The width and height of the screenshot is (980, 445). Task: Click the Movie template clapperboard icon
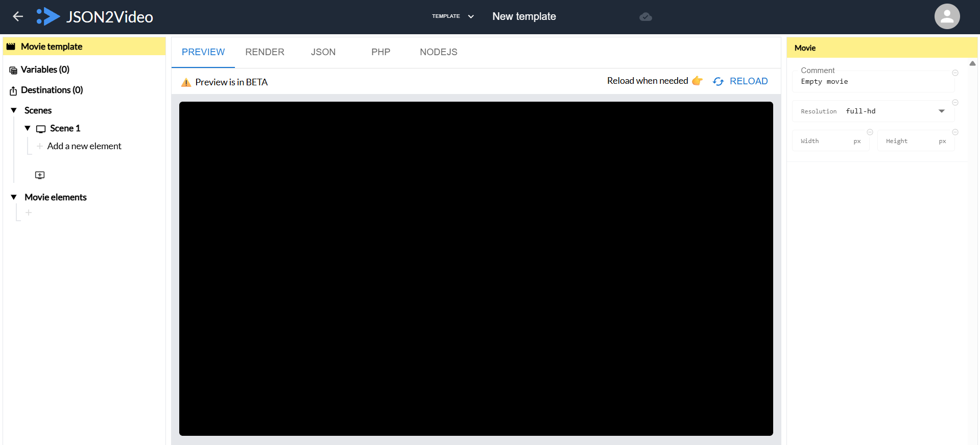point(11,46)
